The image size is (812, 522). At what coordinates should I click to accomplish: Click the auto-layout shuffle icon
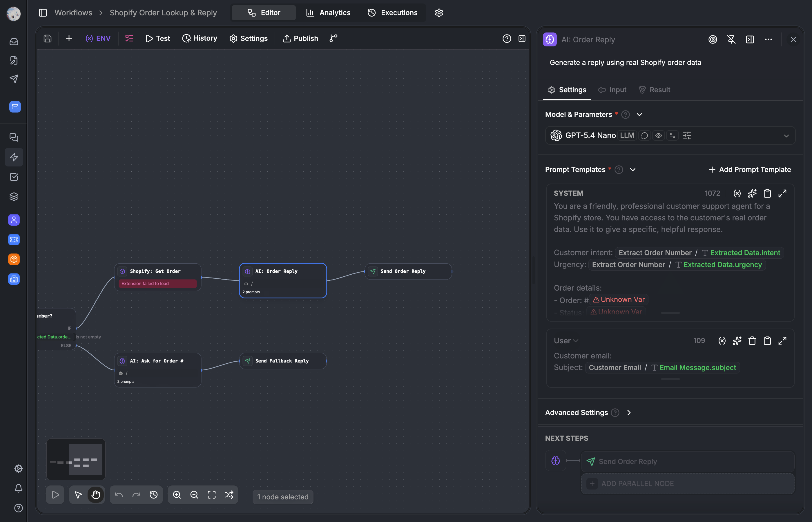(229, 495)
